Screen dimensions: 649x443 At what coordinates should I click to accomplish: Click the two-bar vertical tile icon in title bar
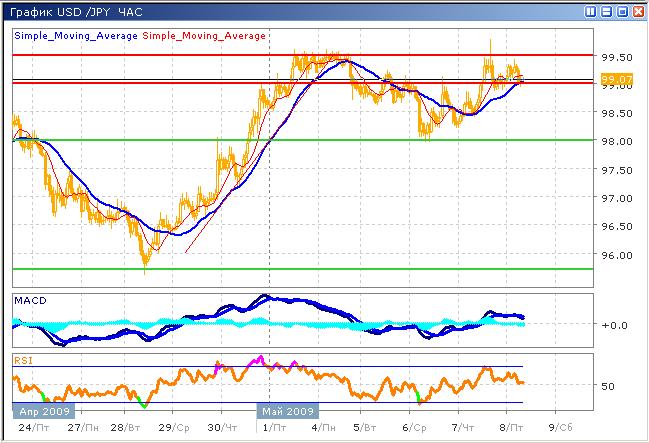pos(591,11)
